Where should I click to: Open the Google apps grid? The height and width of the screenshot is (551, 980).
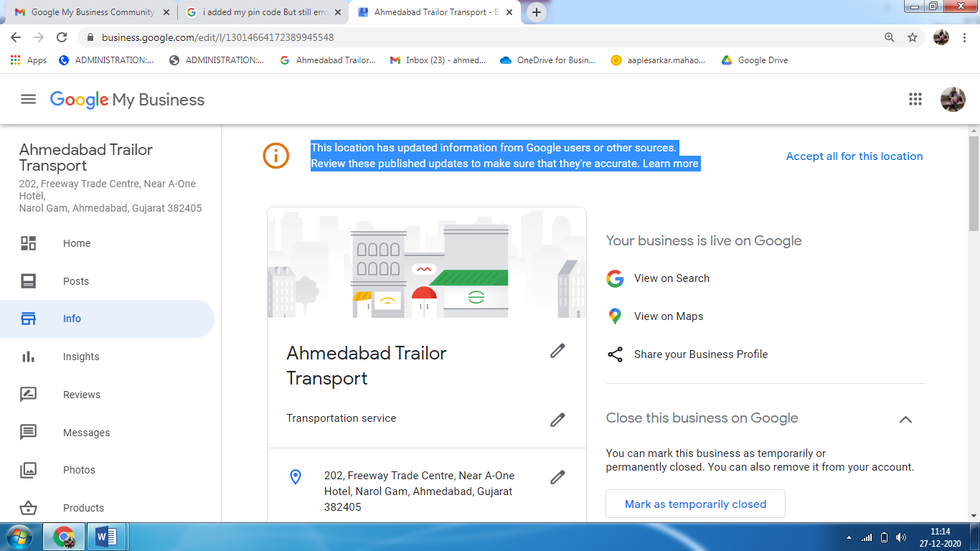915,100
